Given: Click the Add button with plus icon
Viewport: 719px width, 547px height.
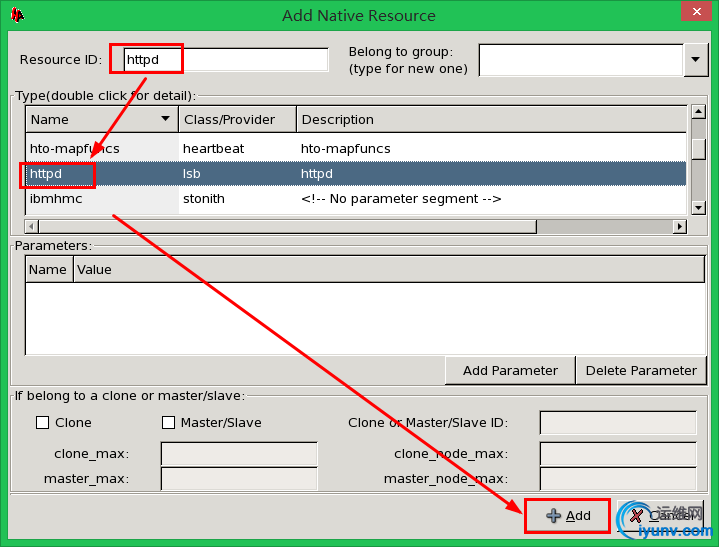Looking at the screenshot, I should coord(568,516).
